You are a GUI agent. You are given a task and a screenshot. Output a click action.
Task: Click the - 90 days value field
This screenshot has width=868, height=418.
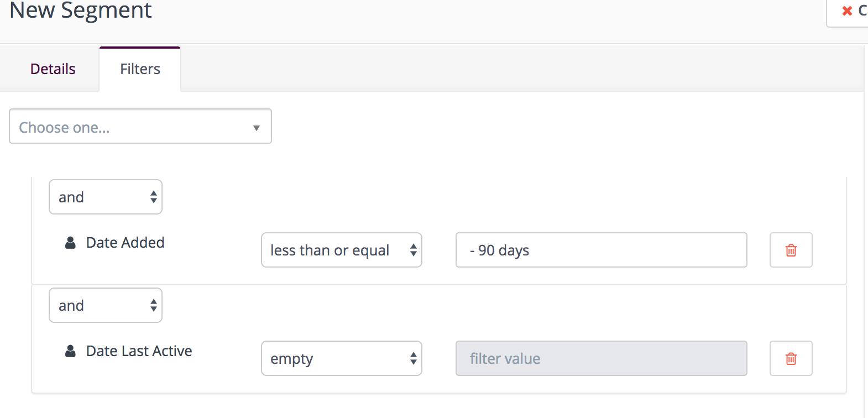(x=602, y=250)
